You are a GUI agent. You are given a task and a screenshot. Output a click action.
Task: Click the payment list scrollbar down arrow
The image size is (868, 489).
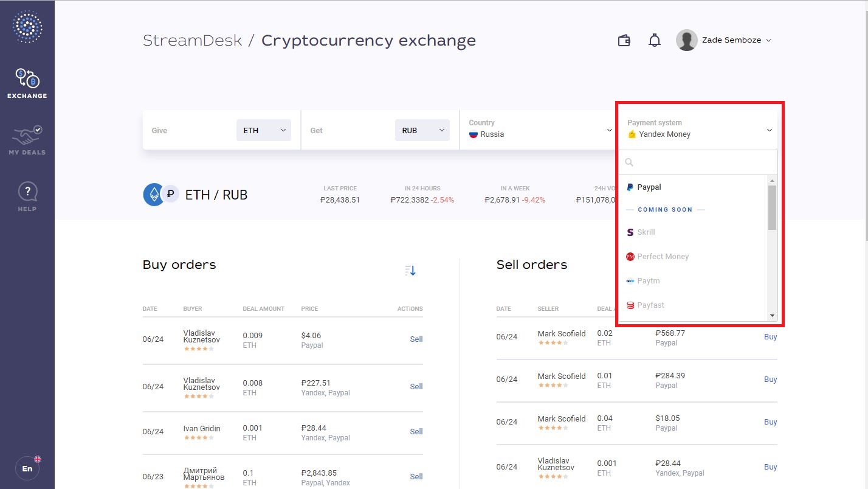coord(773,316)
